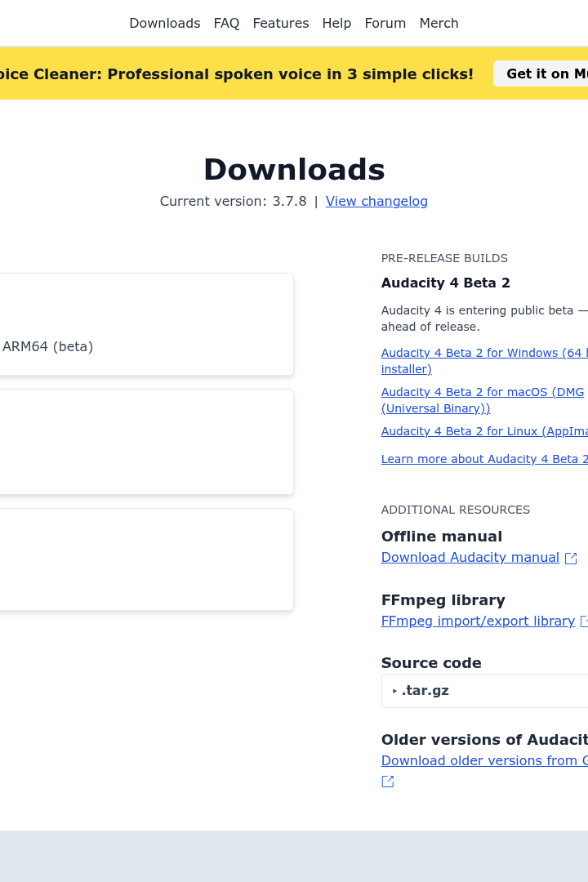This screenshot has height=882, width=588.
Task: Click the Older versions of Audacity heading
Action: pos(484,740)
